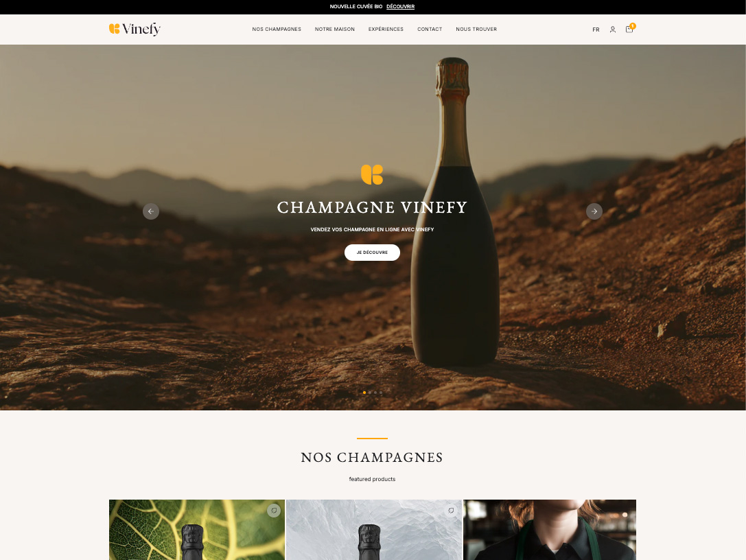Go to the Contact page

pos(430,29)
